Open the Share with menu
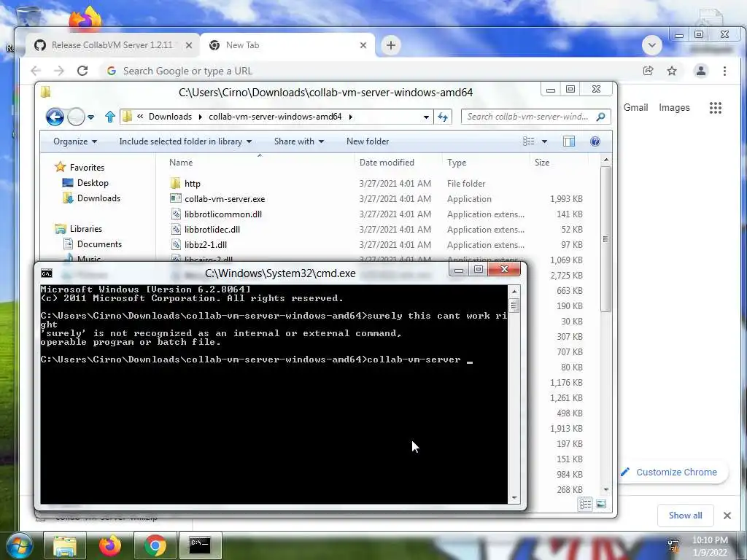This screenshot has width=747, height=560. point(298,141)
